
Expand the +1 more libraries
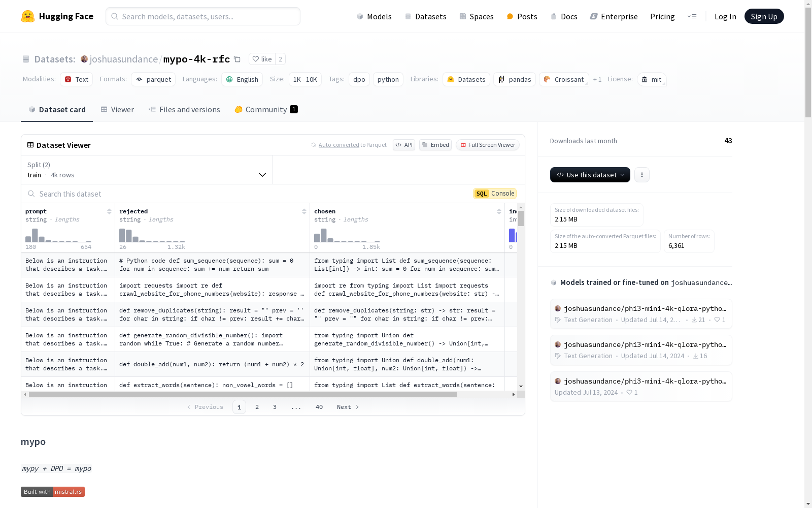[597, 79]
